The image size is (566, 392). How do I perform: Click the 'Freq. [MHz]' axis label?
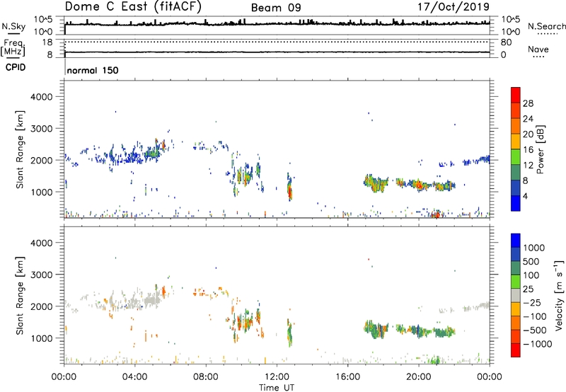pos(13,48)
